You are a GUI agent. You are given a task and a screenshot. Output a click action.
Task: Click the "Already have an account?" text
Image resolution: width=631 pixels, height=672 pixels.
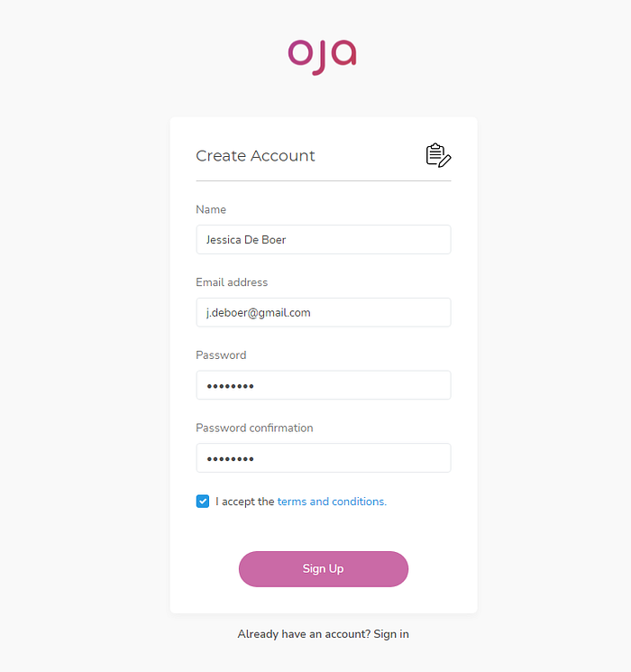(x=303, y=634)
